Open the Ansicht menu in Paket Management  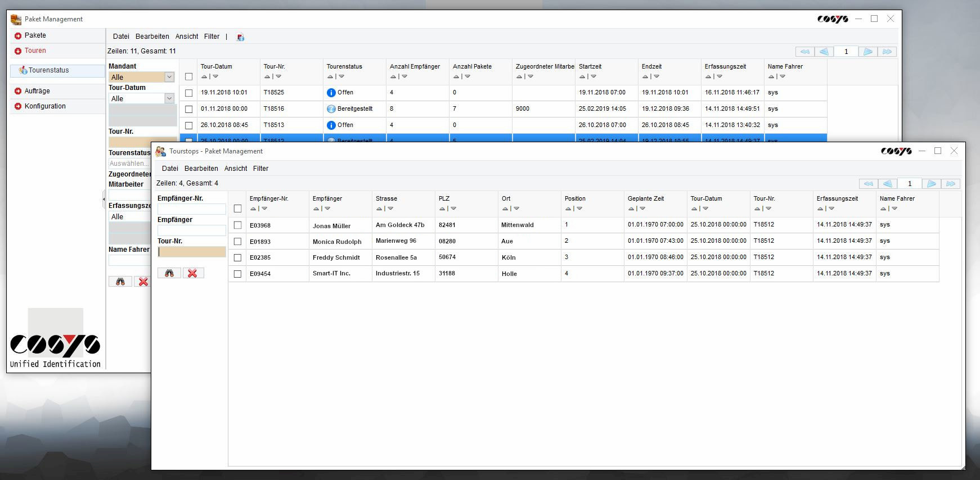186,37
